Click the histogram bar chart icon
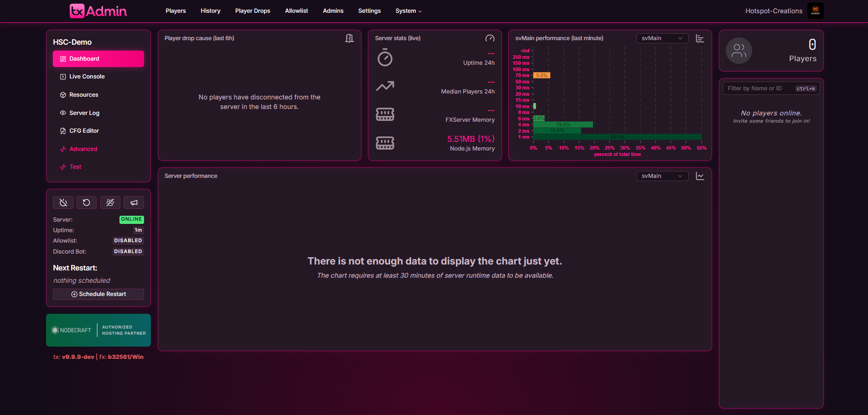Viewport: 868px width, 415px height. 700,38
